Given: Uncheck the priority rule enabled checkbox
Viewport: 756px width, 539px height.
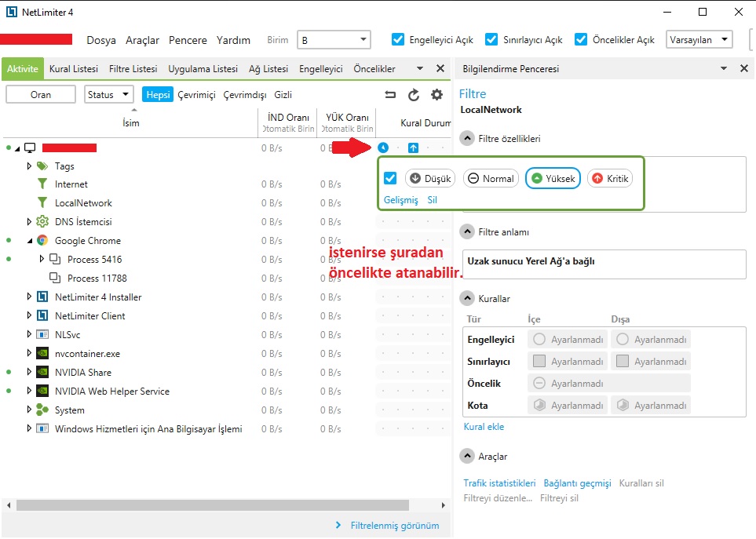Looking at the screenshot, I should point(390,178).
